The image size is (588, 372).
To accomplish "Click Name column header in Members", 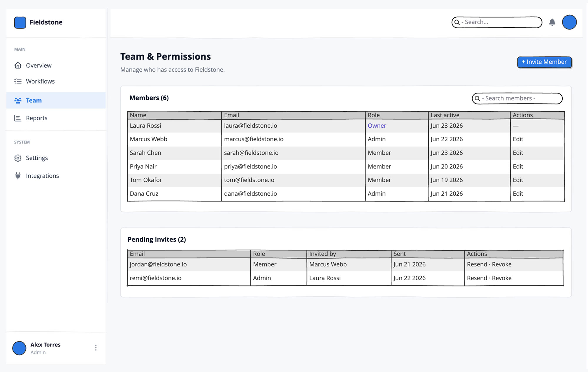I will [174, 115].
